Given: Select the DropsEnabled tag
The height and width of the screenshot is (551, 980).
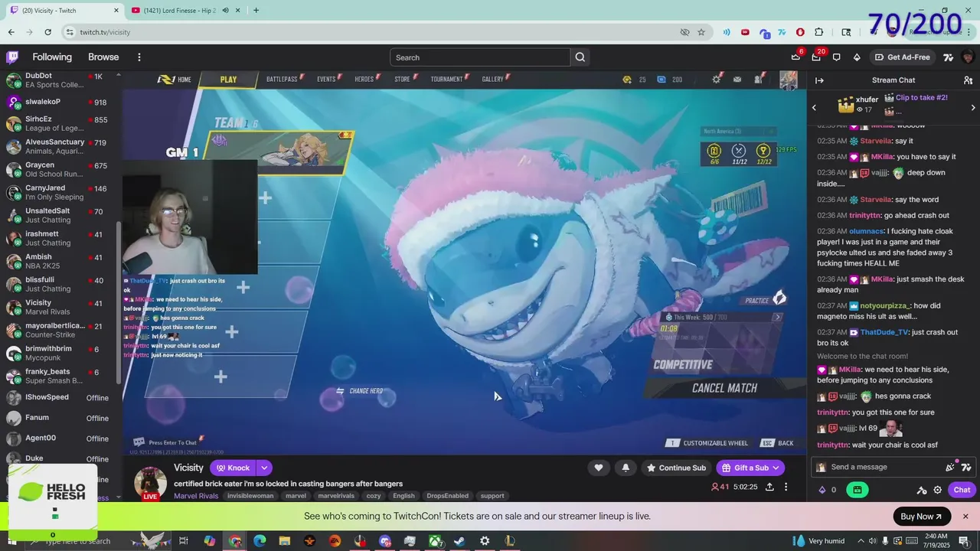Looking at the screenshot, I should pos(447,496).
